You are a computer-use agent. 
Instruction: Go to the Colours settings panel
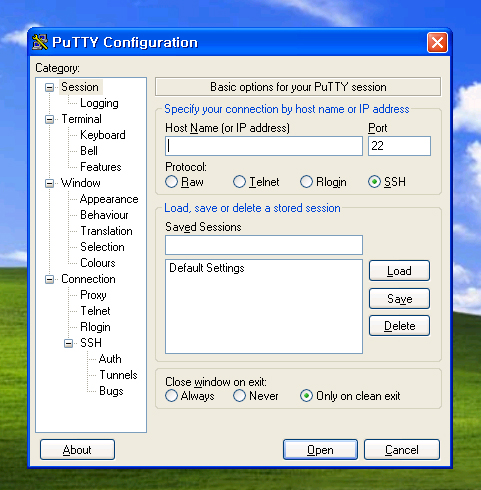[x=98, y=263]
